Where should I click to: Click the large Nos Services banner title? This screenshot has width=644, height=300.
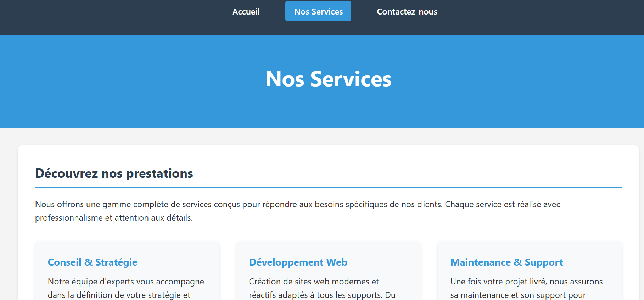[x=328, y=79]
